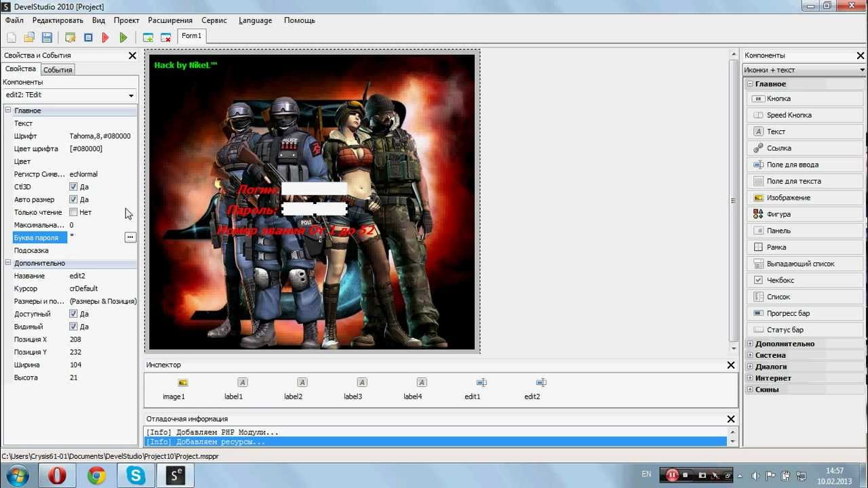868x488 pixels.
Task: Click the Delete form icon with red X
Action: [165, 37]
